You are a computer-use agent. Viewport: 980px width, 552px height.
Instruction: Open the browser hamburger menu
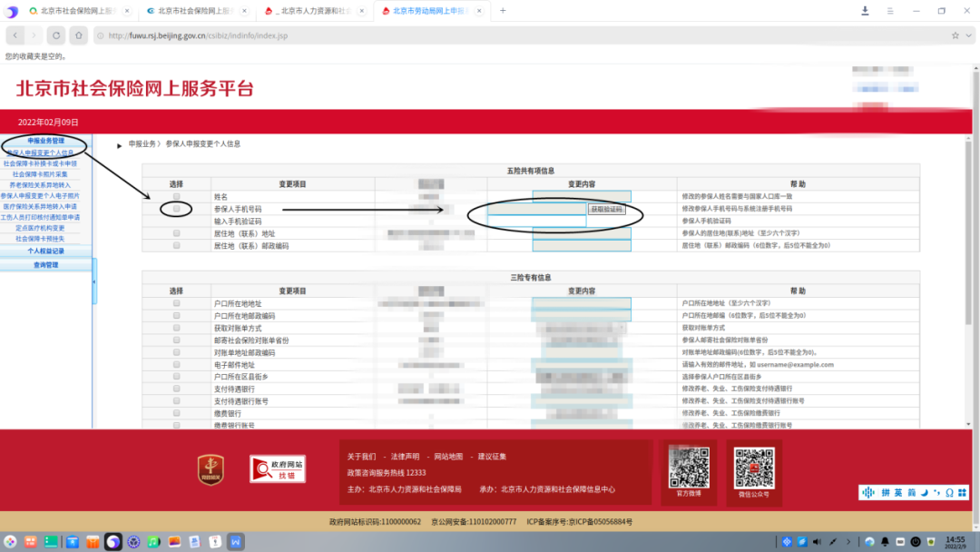point(890,11)
